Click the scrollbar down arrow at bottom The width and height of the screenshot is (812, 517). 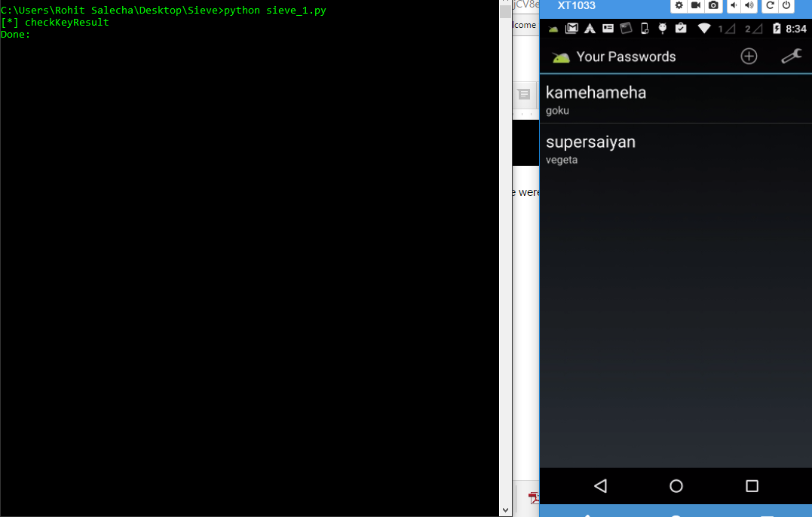[505, 511]
